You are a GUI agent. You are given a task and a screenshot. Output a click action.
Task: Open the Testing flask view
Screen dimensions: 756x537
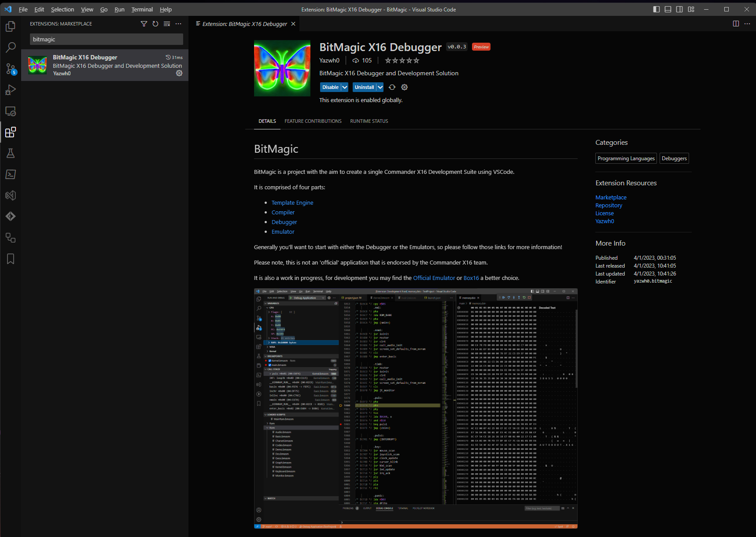pyautogui.click(x=11, y=153)
